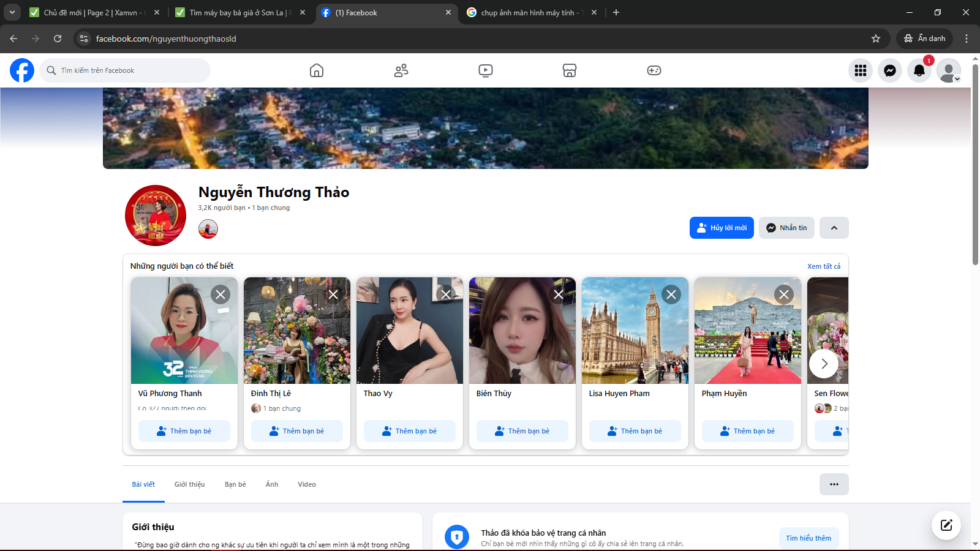Viewport: 980px width, 551px height.
Task: Open the Gaming icon in navigation
Action: 654,70
